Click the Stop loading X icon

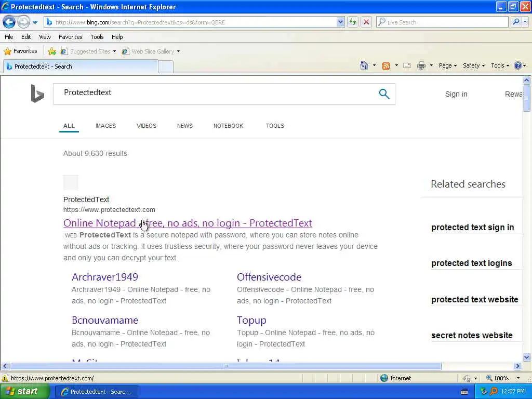click(366, 22)
